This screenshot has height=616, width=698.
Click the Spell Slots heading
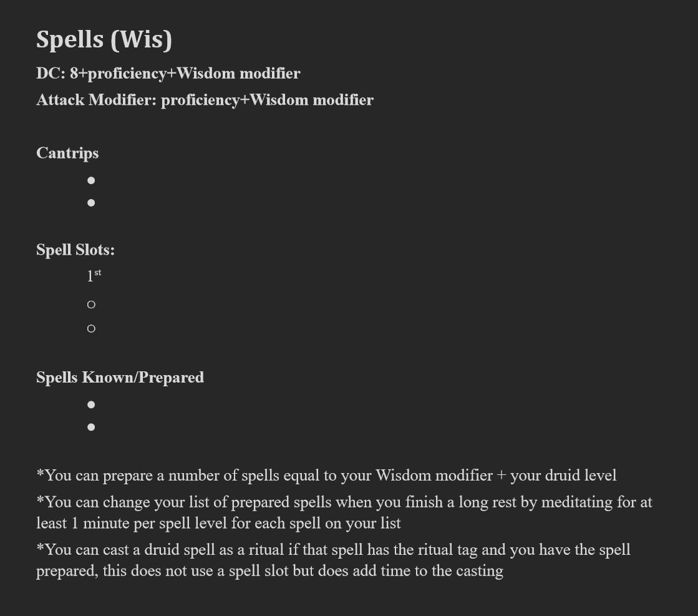pos(75,250)
